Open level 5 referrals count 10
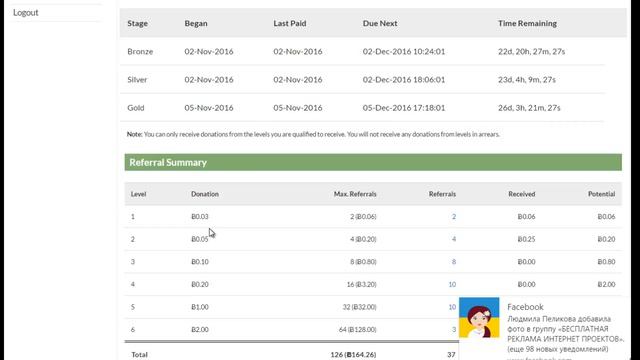 pos(452,307)
